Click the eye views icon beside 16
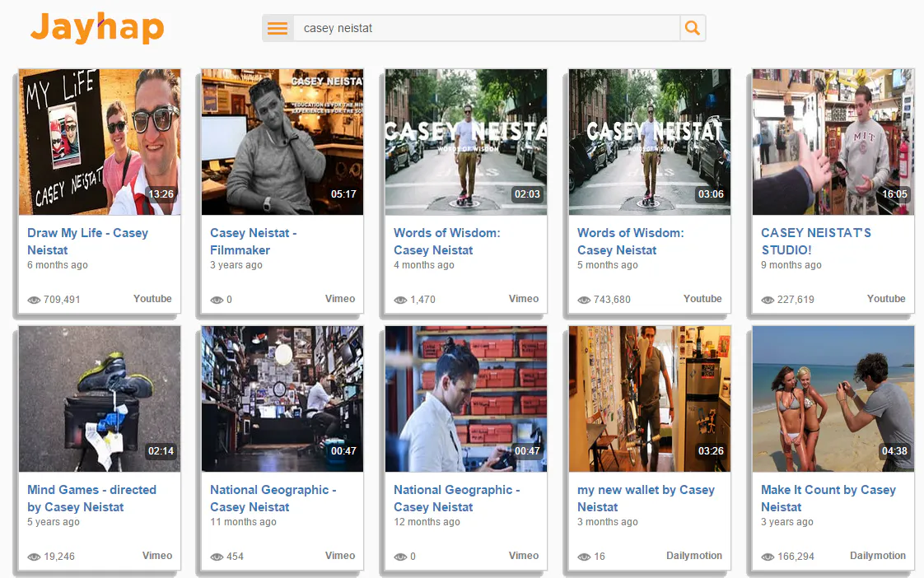This screenshot has height=578, width=924. (x=584, y=557)
